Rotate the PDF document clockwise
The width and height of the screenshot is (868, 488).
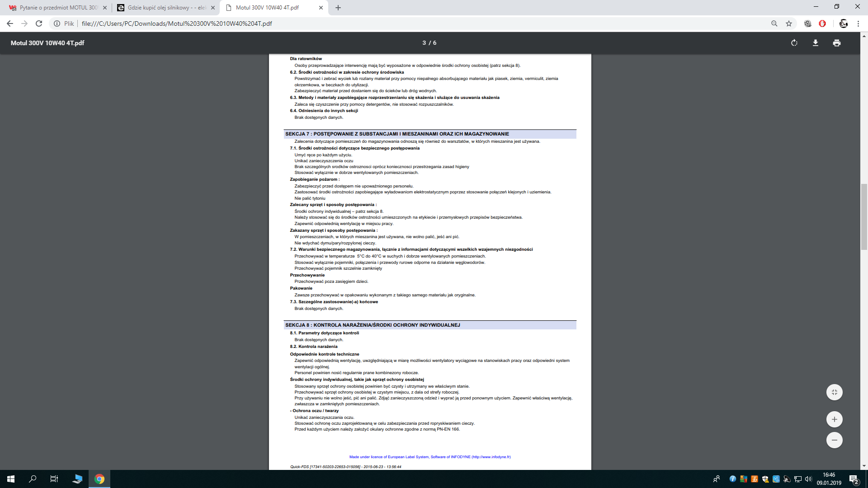[794, 43]
